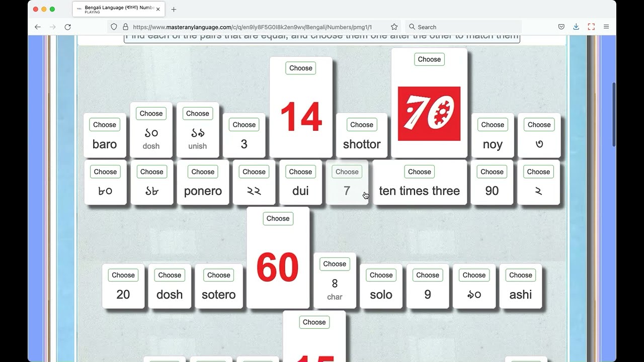Choose the Bengali ২ card
This screenshot has width=644, height=362.
[538, 171]
